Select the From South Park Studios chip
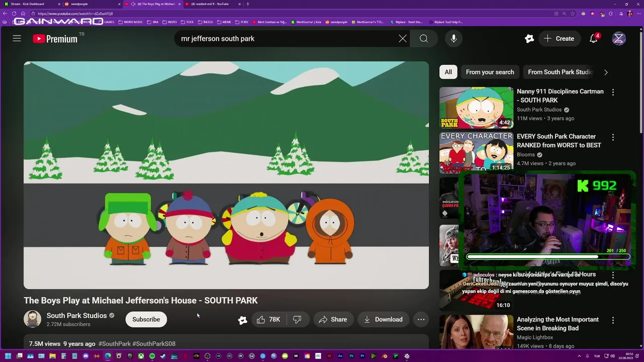Screen dimensions: 644x362 (x=560, y=72)
